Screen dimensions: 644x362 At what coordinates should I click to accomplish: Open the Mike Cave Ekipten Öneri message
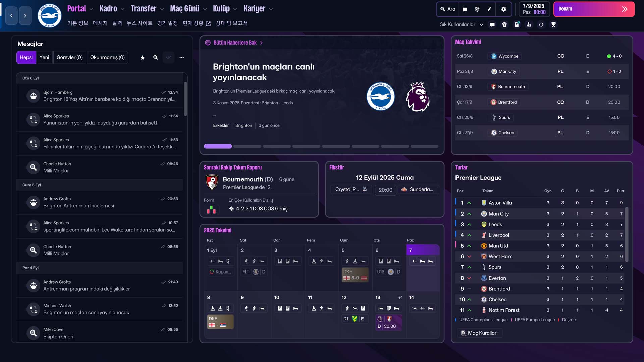[100, 333]
